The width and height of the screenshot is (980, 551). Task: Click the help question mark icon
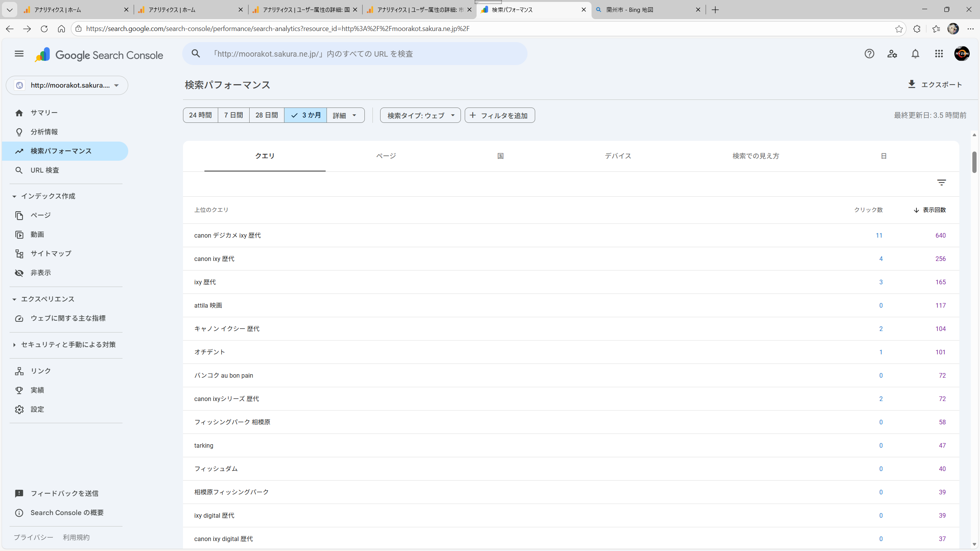(x=869, y=54)
